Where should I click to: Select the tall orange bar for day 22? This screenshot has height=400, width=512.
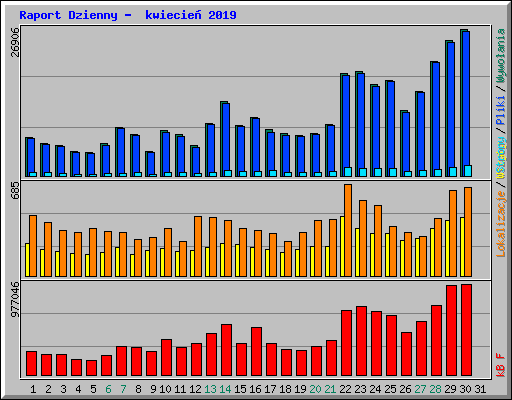(x=348, y=230)
